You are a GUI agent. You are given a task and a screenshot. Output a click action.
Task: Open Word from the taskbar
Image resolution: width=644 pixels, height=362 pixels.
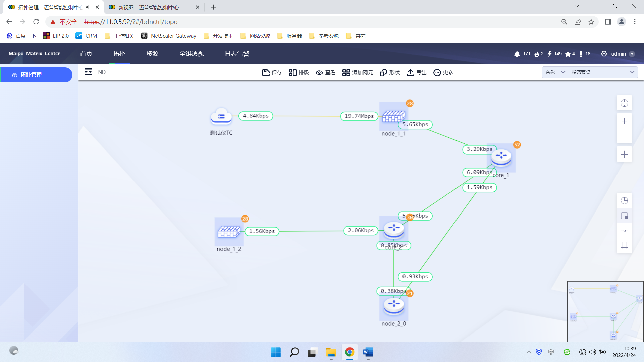368,352
